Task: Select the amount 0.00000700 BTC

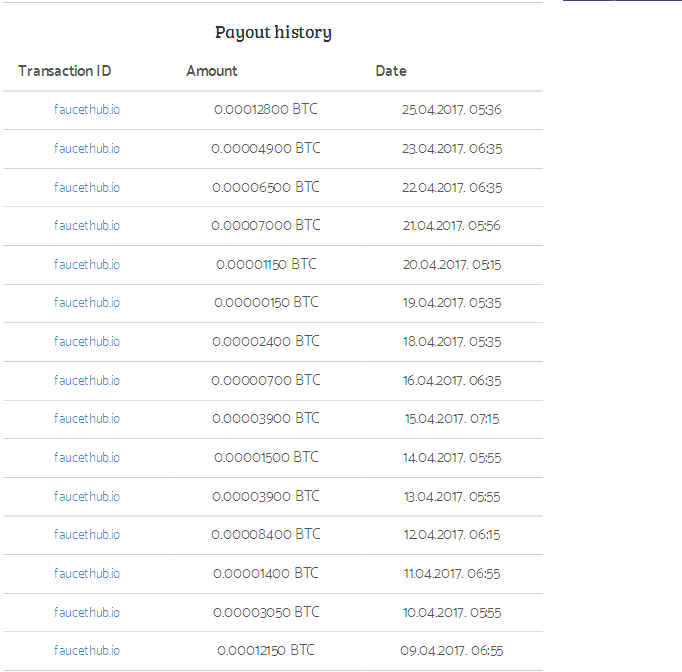Action: (x=266, y=380)
